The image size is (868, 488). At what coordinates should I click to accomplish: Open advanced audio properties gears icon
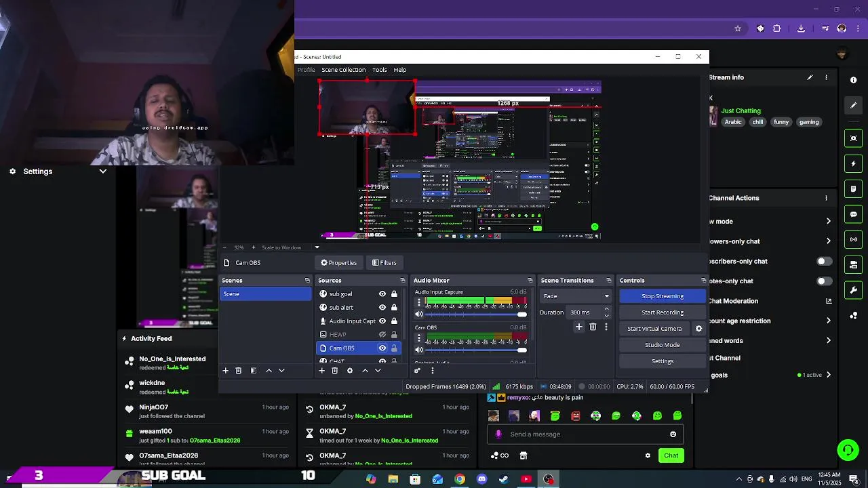(417, 371)
